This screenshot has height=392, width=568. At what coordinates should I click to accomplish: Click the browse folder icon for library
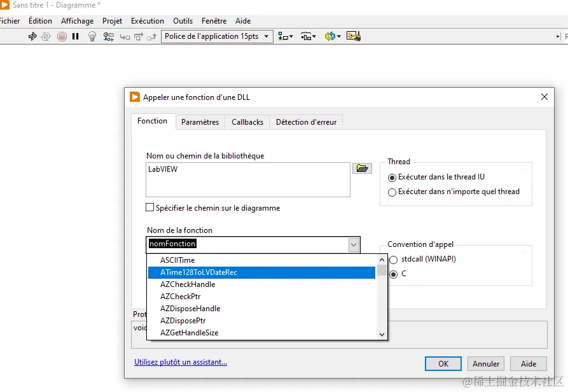pyautogui.click(x=363, y=168)
